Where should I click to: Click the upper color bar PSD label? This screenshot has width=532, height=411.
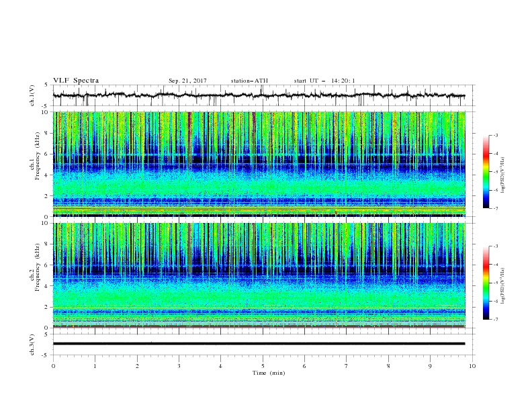click(x=502, y=175)
